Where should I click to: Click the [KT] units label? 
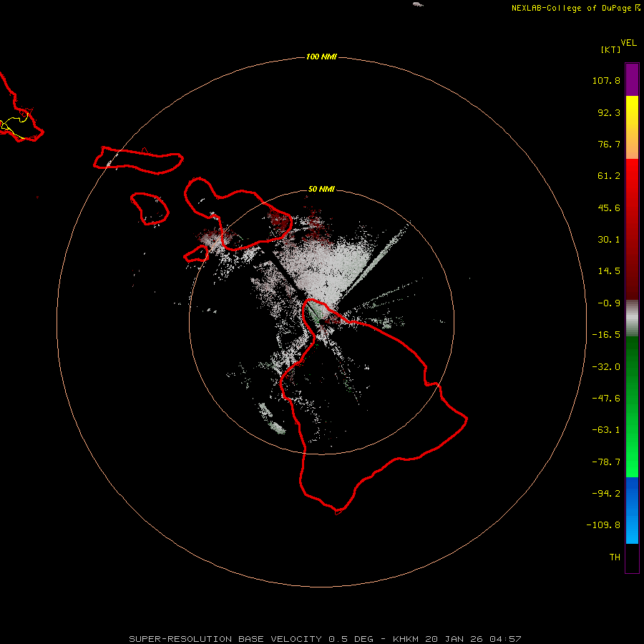pyautogui.click(x=611, y=49)
